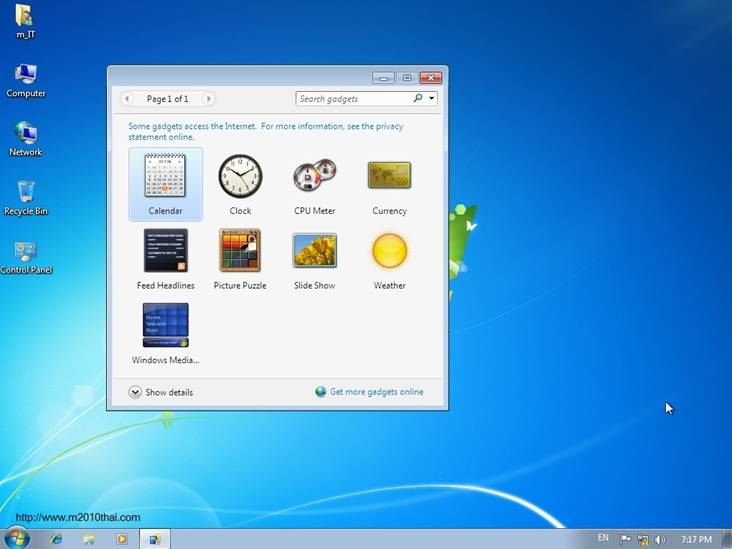Open the Windows Start menu
Image resolution: width=732 pixels, height=549 pixels.
tap(16, 538)
